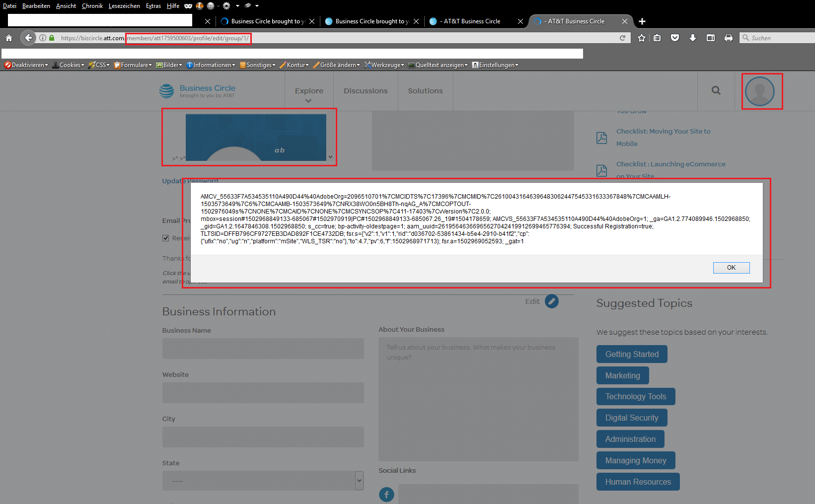Open the Hilfe menu
This screenshot has height=504, width=815.
click(173, 6)
